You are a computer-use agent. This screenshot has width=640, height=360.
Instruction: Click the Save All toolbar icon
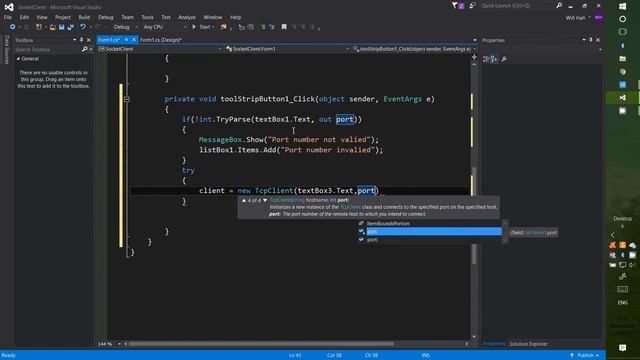[x=71, y=27]
